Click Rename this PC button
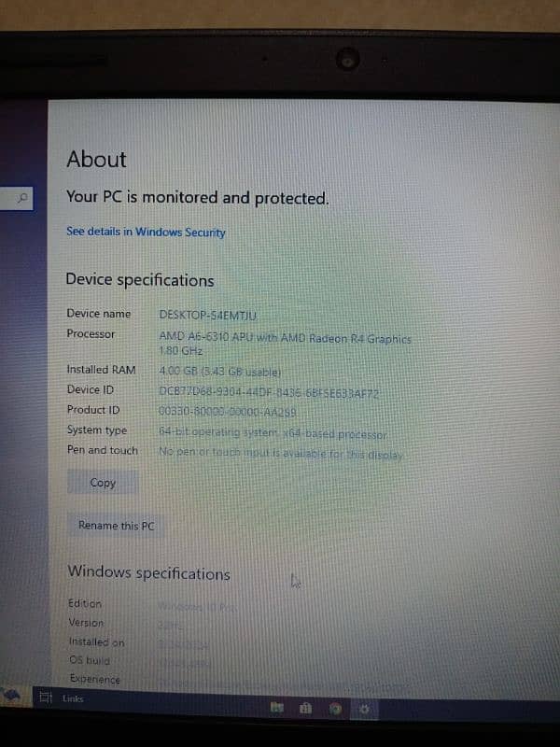Screen dimensions: 560x747 (116, 526)
